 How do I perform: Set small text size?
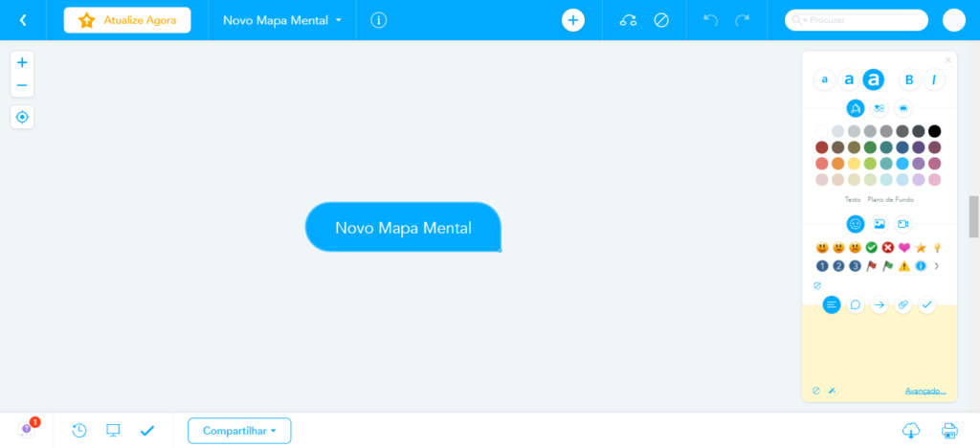pyautogui.click(x=824, y=80)
